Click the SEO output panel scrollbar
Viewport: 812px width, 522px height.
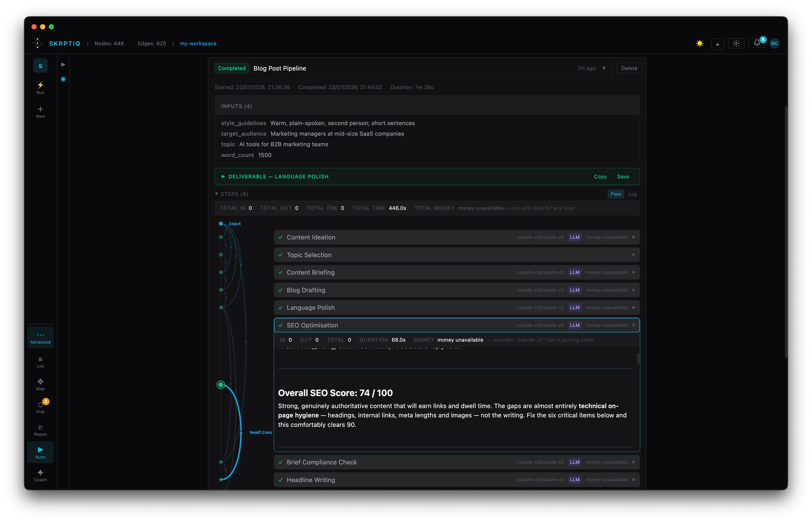[x=638, y=358]
